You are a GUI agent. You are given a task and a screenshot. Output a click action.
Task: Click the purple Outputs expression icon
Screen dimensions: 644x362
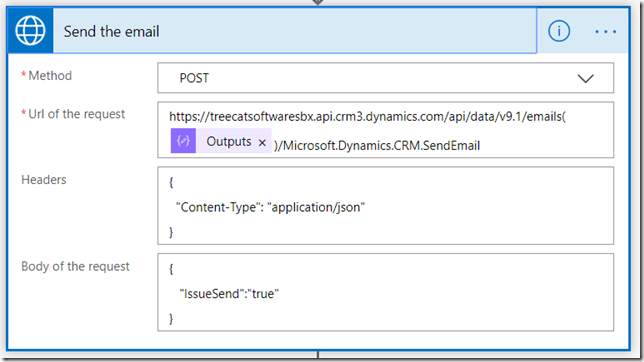click(183, 141)
